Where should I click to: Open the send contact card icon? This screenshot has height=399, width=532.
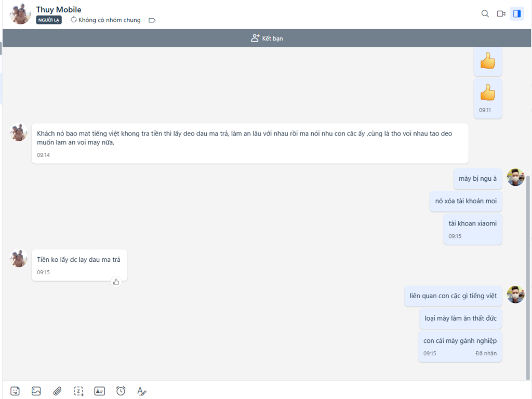99,391
